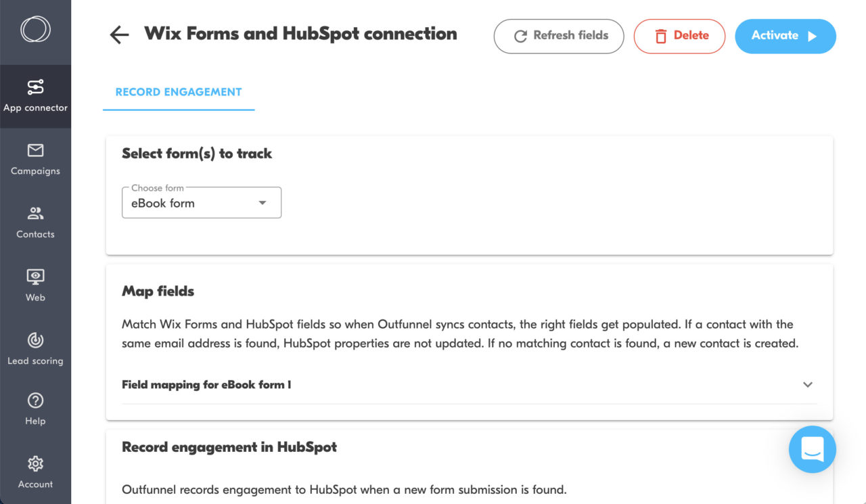Open the Web tracking section
Image resolution: width=866 pixels, height=504 pixels.
[35, 284]
